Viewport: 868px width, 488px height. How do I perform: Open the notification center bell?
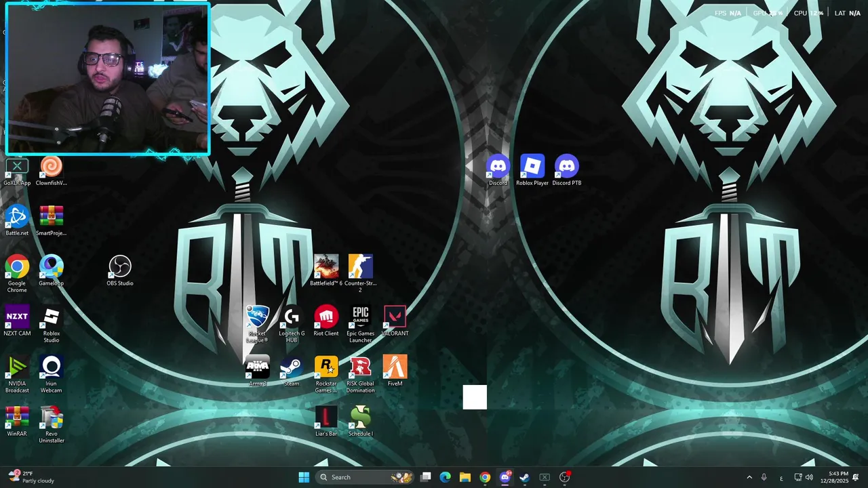click(x=856, y=477)
